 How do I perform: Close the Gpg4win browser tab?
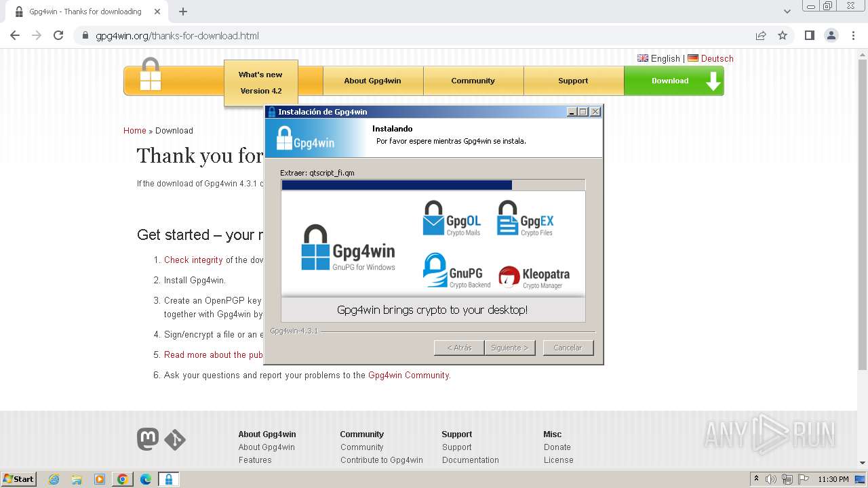(x=157, y=12)
